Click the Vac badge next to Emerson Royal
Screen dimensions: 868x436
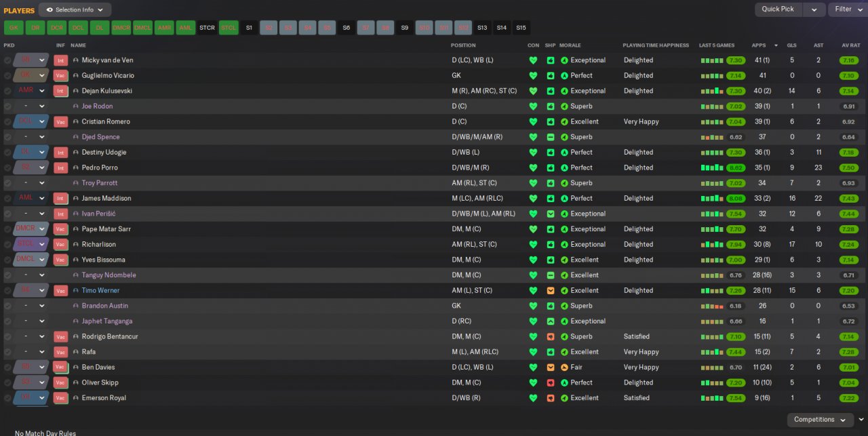[60, 398]
